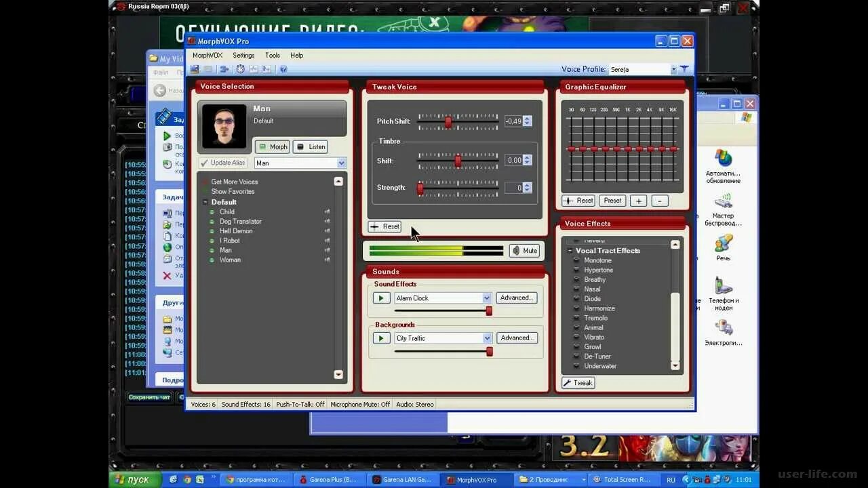Viewport: 868px width, 488px height.
Task: Click the voice list scroll-up arrow
Action: [x=338, y=181]
